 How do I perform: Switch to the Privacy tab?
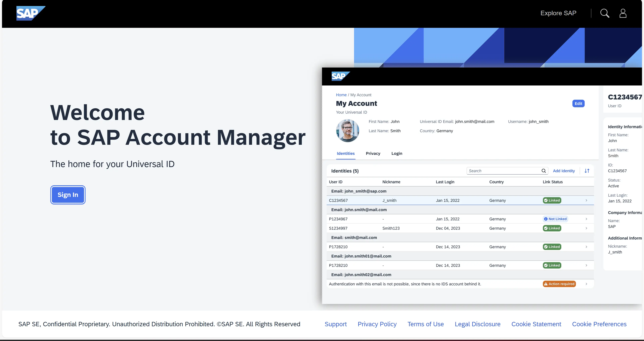click(x=373, y=153)
